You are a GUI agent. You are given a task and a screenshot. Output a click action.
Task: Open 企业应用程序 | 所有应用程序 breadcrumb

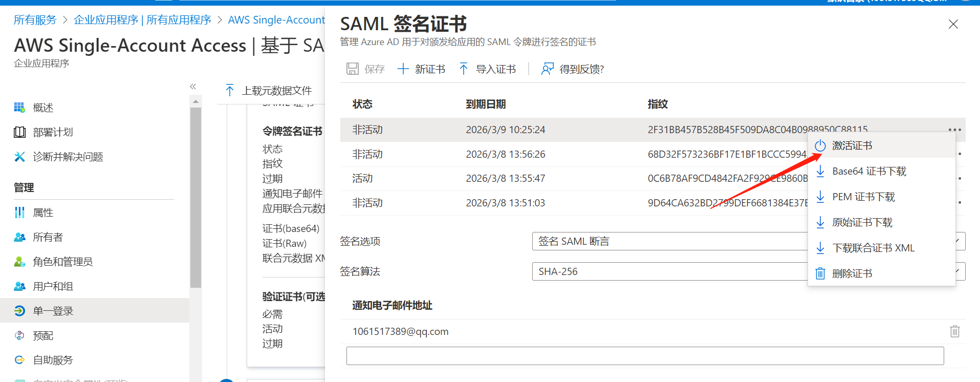pos(142,20)
